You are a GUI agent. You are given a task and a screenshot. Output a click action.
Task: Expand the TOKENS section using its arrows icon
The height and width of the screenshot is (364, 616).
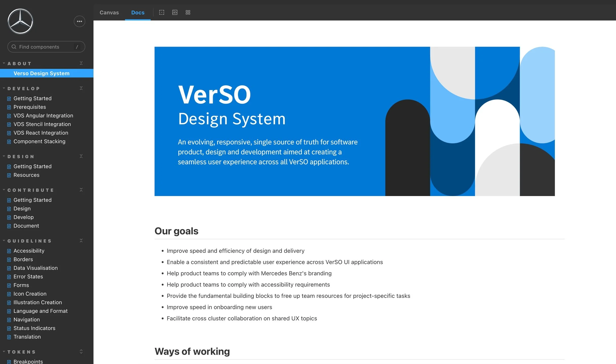pyautogui.click(x=81, y=352)
